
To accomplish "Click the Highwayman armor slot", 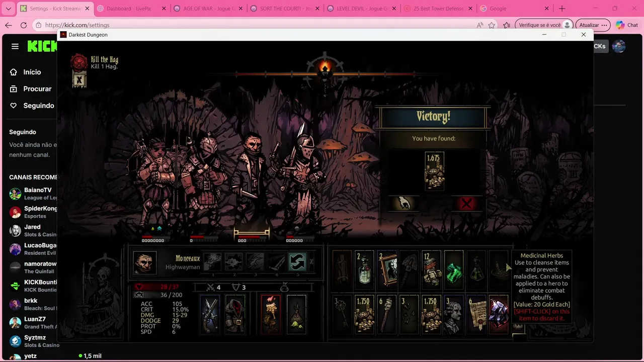I will (235, 314).
